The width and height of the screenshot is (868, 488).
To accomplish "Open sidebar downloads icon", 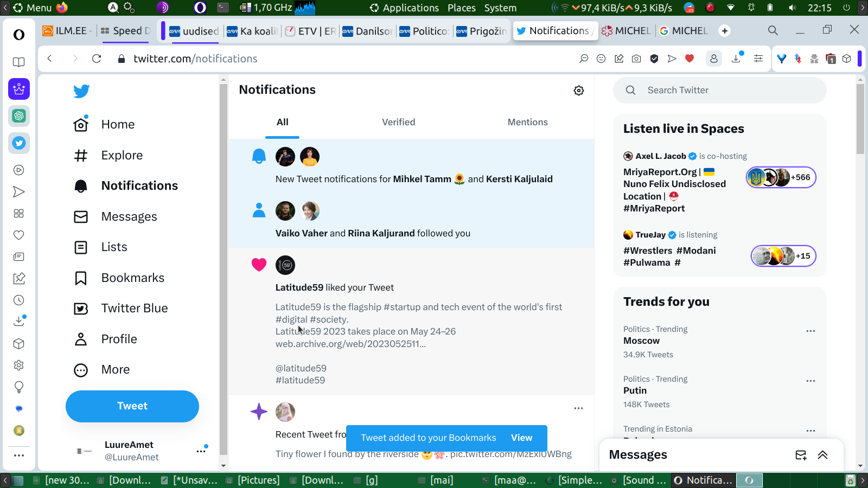I will pos(19,321).
